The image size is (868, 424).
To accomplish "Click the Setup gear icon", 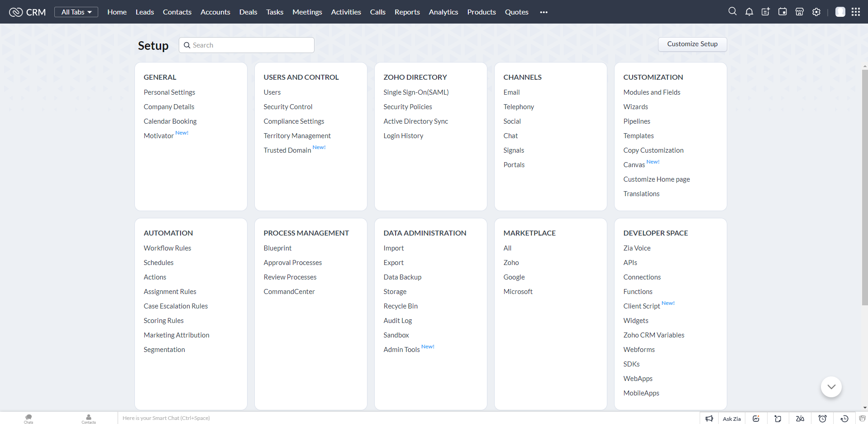I will click(816, 12).
